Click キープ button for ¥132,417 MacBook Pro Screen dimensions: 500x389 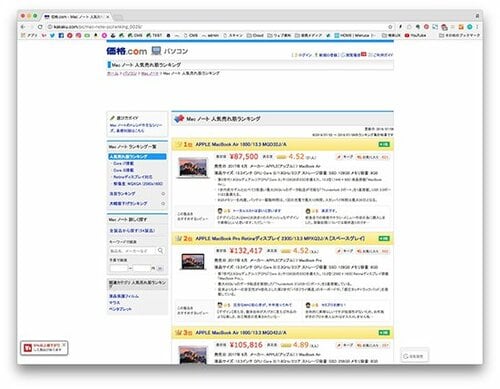[345, 251]
